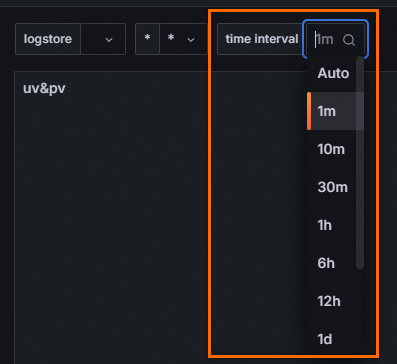
Task: Pick 12h from the dropdown list
Action: pyautogui.click(x=335, y=301)
